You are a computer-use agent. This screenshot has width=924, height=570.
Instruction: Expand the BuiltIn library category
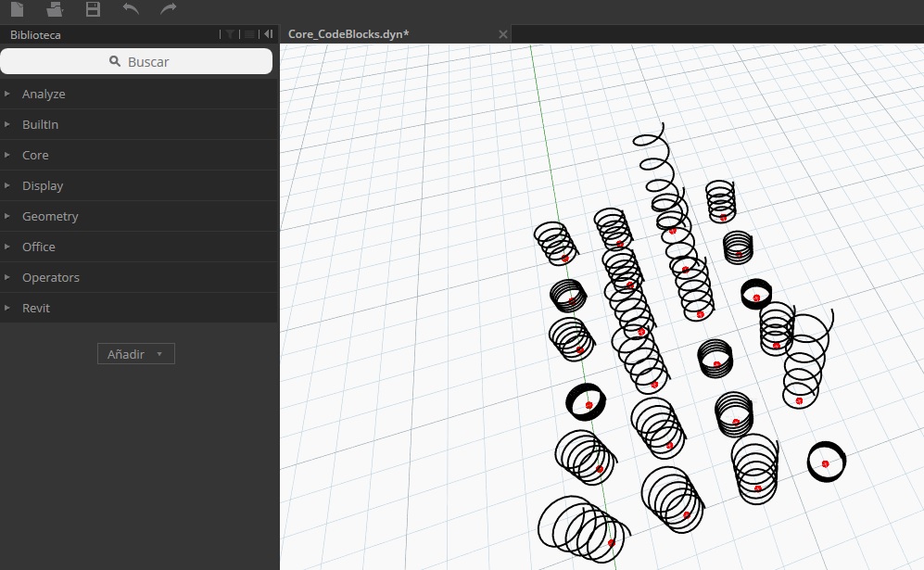click(x=40, y=124)
